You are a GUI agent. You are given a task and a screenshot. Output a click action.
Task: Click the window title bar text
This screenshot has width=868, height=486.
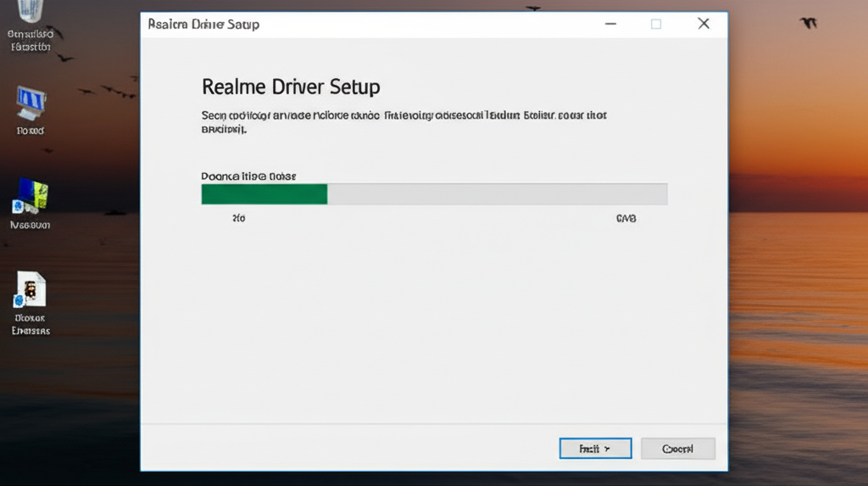[203, 25]
